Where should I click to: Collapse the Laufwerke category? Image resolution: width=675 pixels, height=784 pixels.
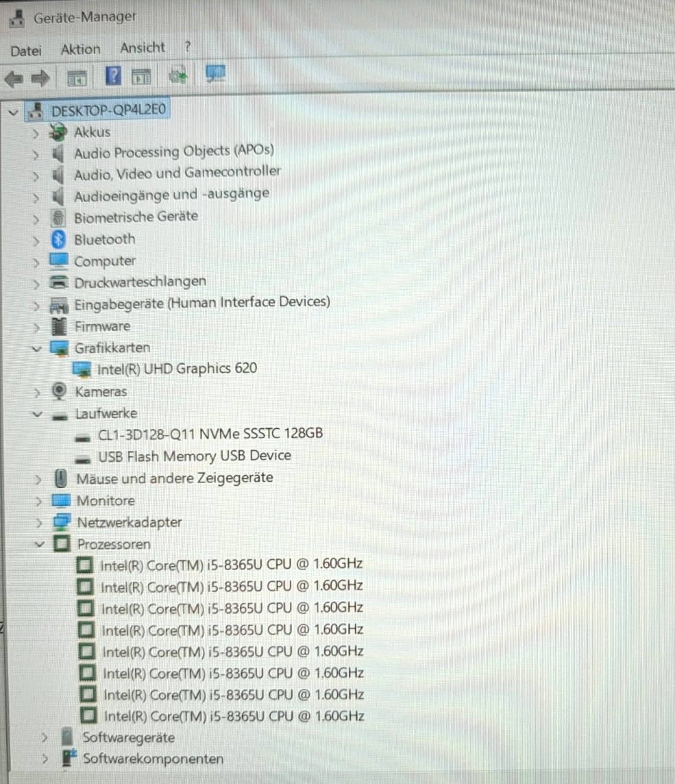[x=38, y=414]
